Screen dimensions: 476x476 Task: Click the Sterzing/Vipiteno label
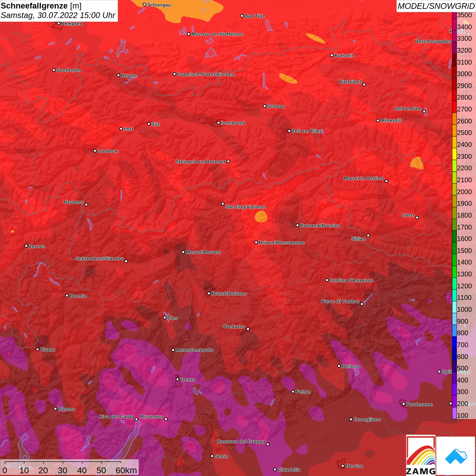click(x=246, y=207)
